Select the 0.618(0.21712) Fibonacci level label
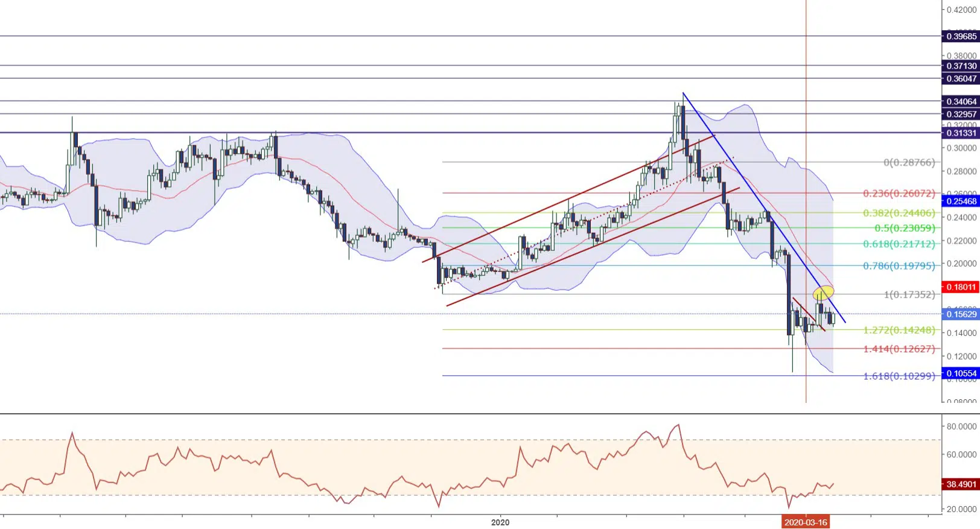980x529 pixels. 899,244
